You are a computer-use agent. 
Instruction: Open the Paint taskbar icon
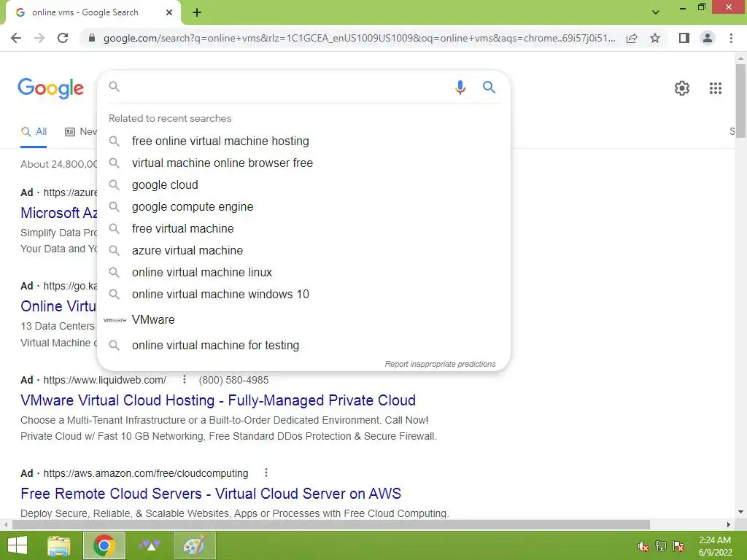(194, 545)
